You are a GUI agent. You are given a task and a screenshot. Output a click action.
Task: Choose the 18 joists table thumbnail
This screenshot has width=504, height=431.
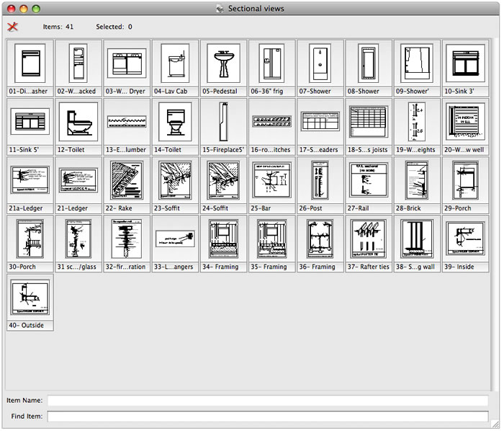367,122
